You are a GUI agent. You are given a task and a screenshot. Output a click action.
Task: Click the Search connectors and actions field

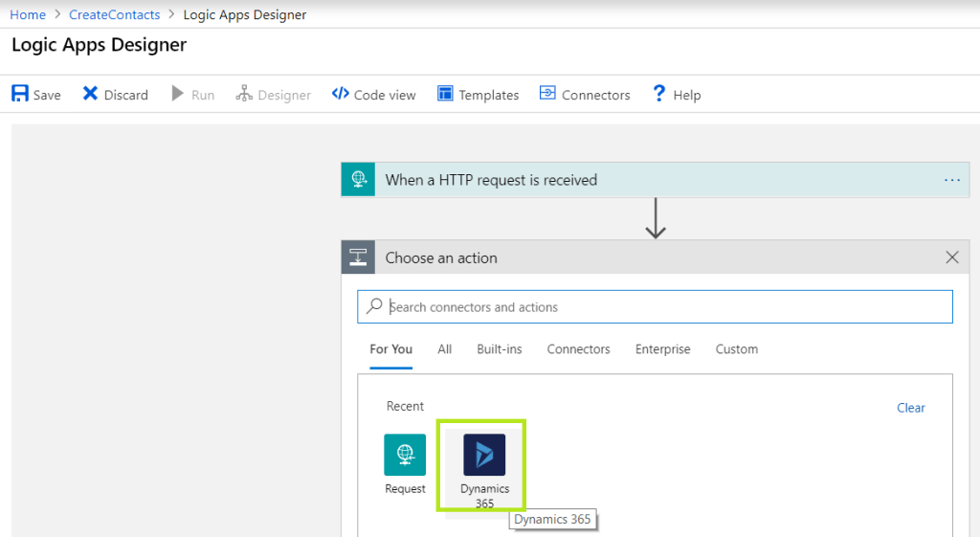pos(655,306)
